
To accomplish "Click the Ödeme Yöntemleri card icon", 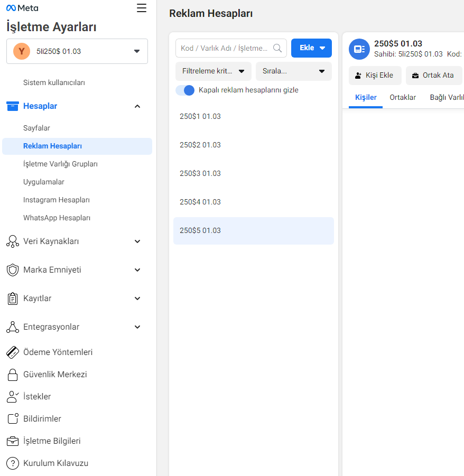I will click(x=13, y=352).
